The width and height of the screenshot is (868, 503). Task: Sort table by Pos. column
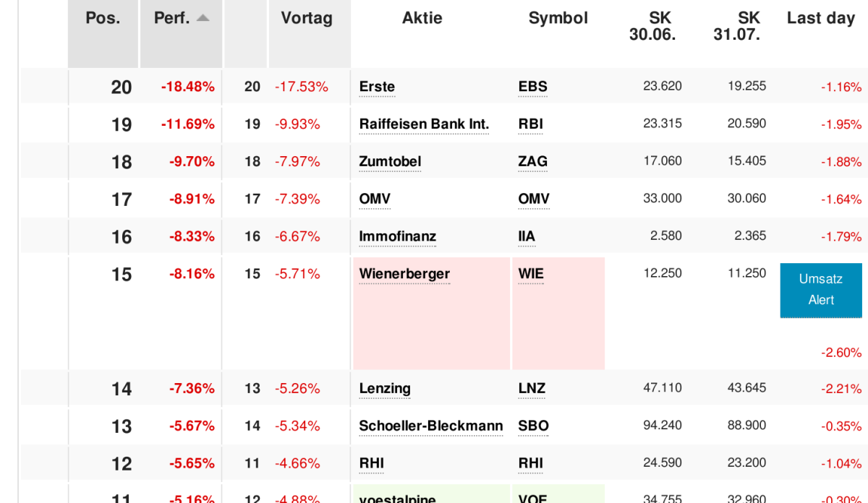[103, 19]
